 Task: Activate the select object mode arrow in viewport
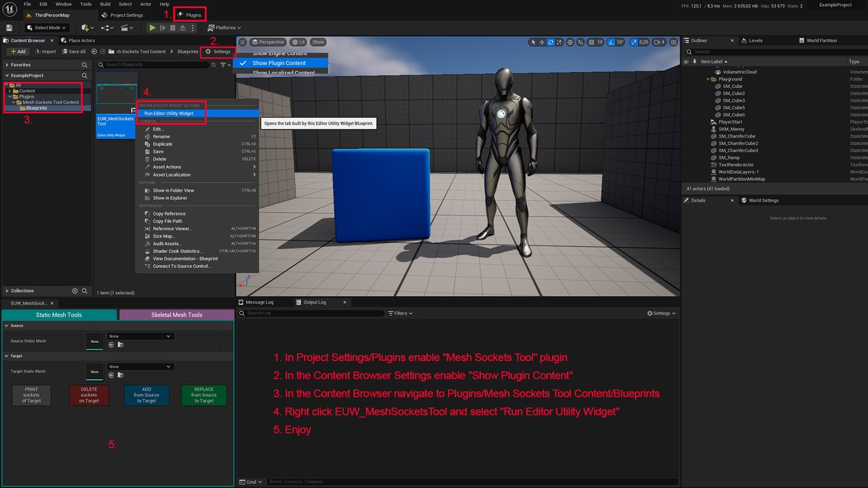(x=533, y=42)
